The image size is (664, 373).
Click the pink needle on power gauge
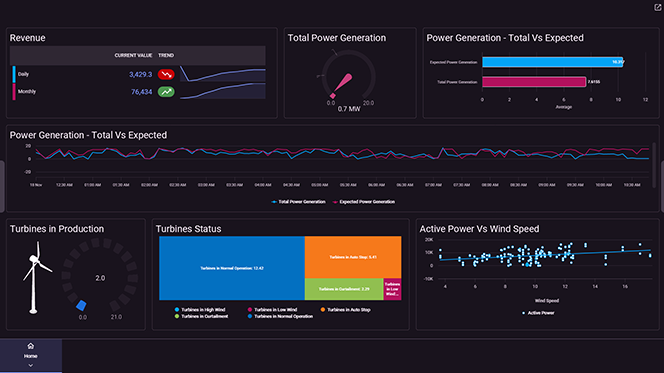pos(342,85)
